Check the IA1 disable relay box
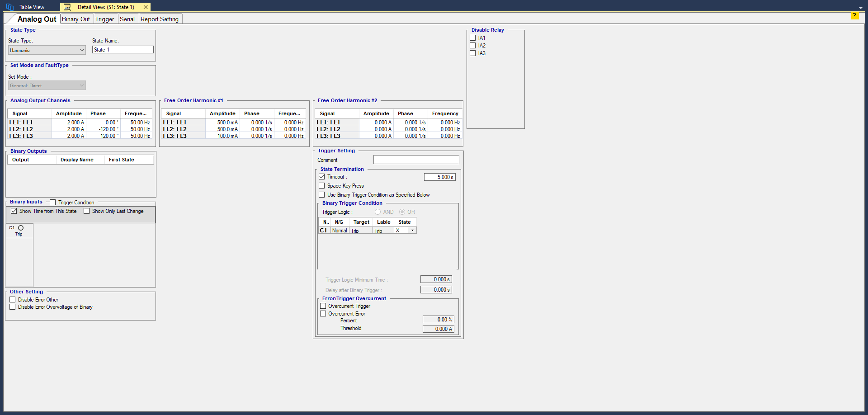Screen dimensions: 868x415 pos(473,38)
